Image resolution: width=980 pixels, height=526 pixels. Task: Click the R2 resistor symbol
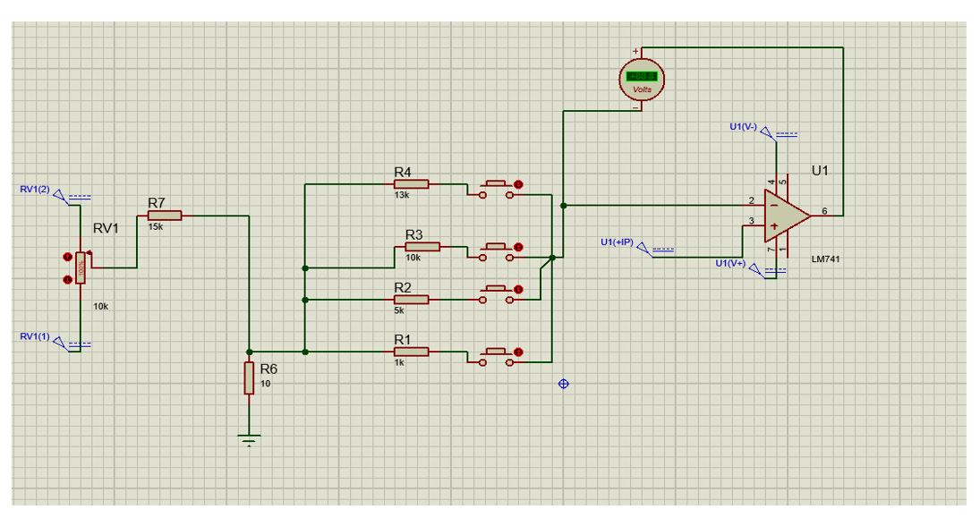tap(412, 300)
